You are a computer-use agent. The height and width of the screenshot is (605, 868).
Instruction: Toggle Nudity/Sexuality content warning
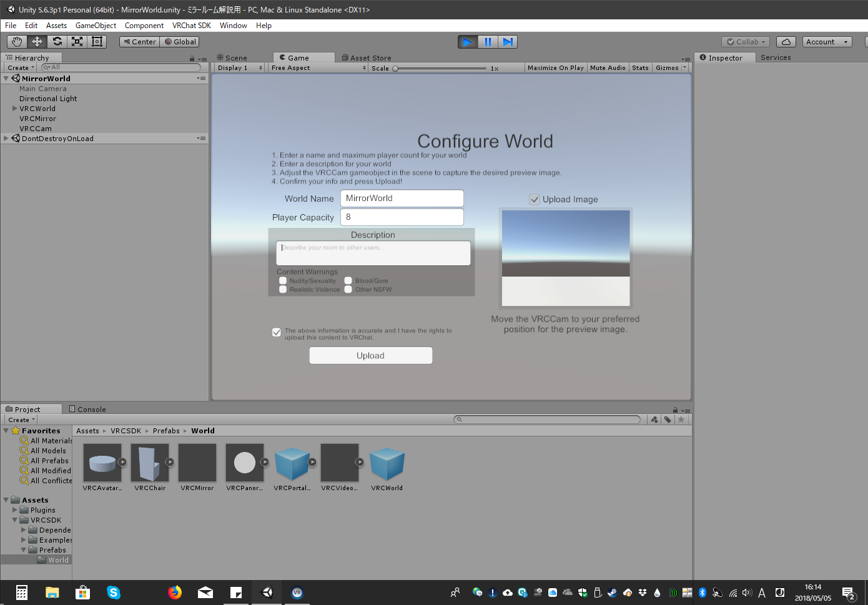283,281
